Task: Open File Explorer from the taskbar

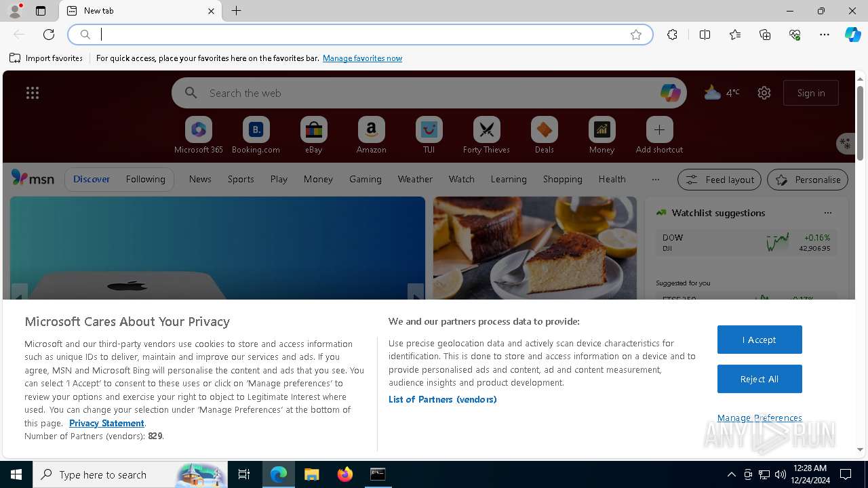Action: 311,474
